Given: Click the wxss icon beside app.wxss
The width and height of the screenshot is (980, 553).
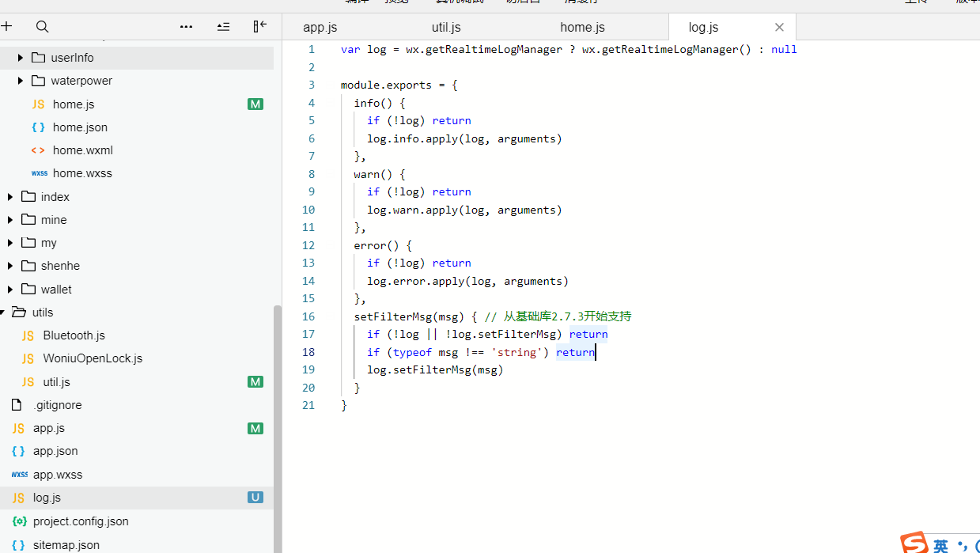Looking at the screenshot, I should [x=20, y=475].
